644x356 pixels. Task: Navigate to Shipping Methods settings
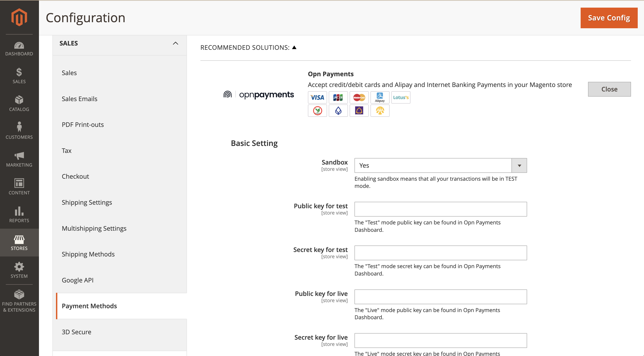[88, 254]
